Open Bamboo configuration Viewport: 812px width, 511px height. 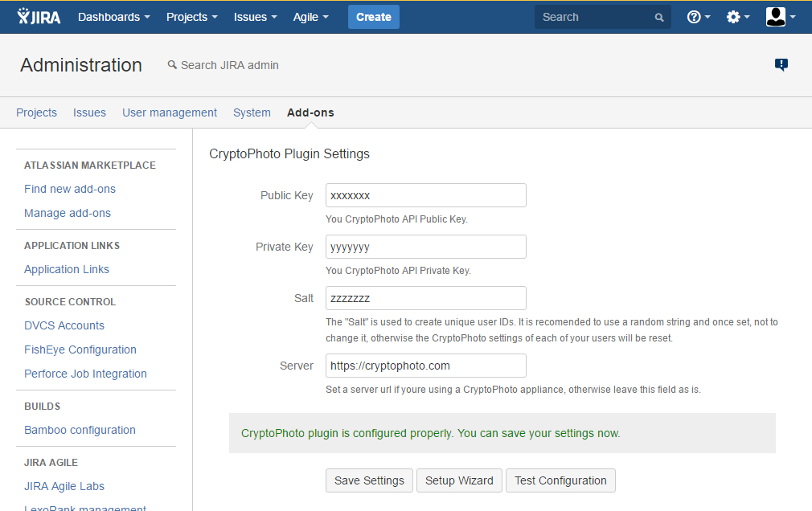coord(80,430)
